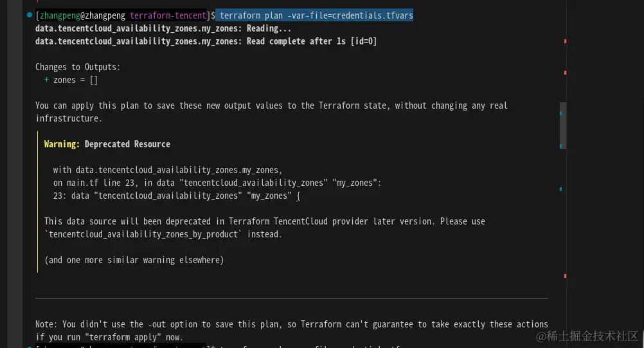Click '`tencentcloud_availability_zones_by_product` instead.' text

163,234
